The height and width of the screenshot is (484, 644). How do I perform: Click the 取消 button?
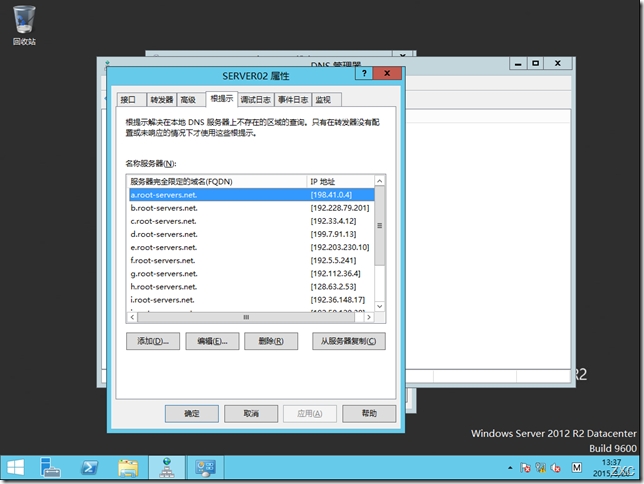tap(251, 413)
